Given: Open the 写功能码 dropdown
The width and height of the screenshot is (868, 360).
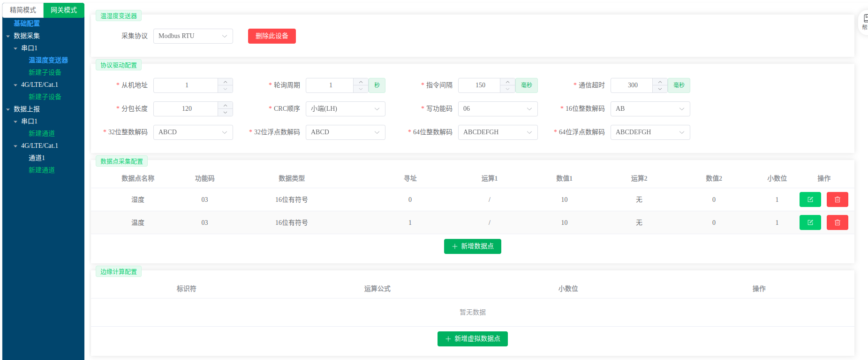Looking at the screenshot, I should [x=498, y=109].
